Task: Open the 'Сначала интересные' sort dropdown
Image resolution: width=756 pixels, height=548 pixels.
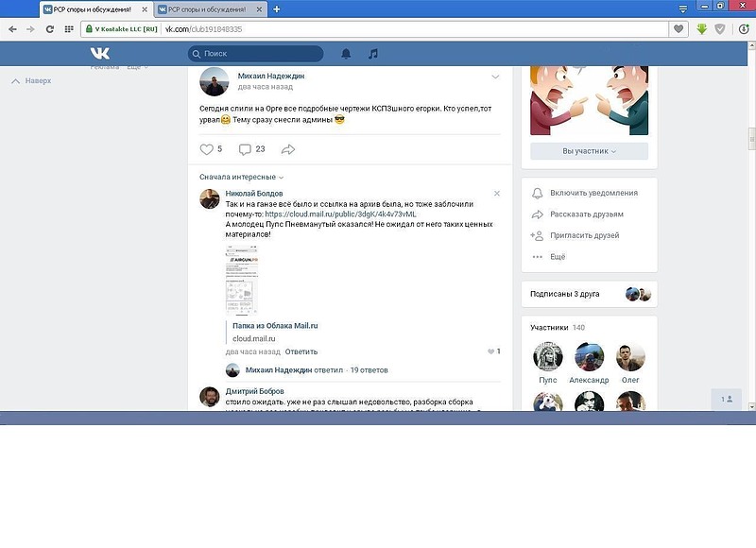Action: click(x=236, y=175)
